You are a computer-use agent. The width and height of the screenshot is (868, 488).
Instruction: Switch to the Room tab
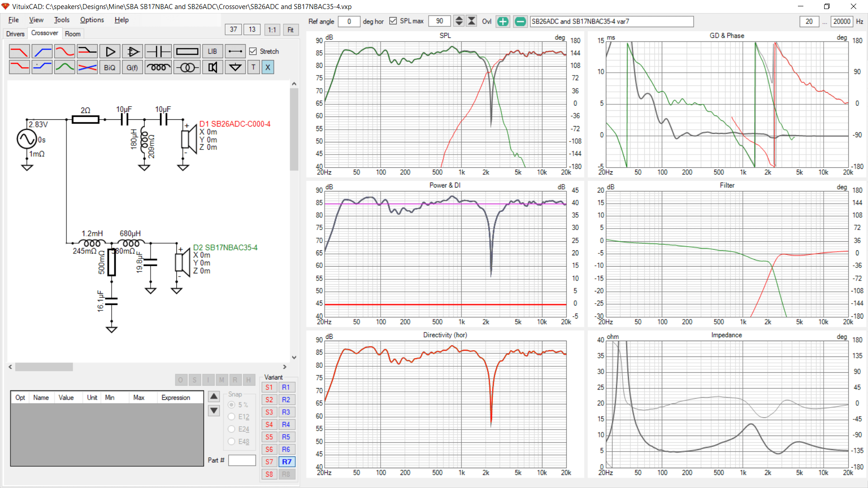pyautogui.click(x=73, y=34)
